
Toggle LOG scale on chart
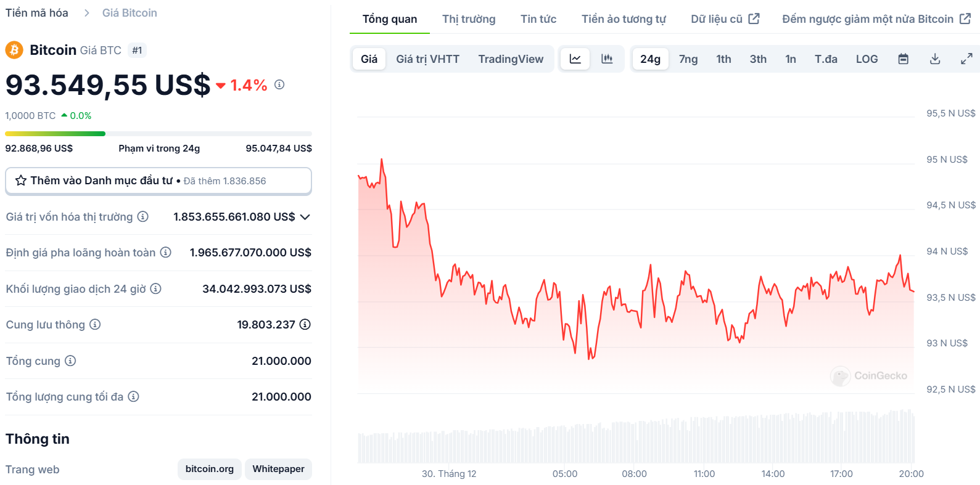[x=867, y=59]
